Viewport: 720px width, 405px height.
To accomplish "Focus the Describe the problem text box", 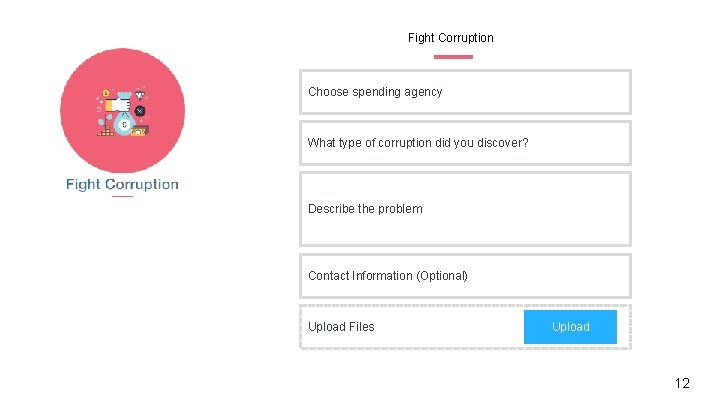I will point(465,209).
